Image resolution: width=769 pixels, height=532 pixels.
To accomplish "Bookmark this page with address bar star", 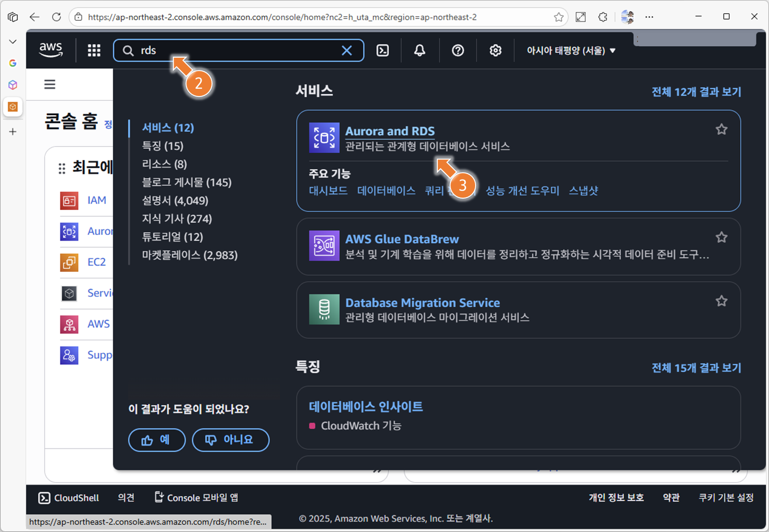I will 558,17.
